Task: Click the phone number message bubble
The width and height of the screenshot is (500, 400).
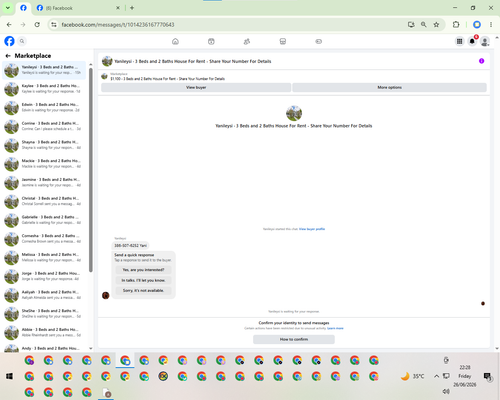Action: [130, 245]
